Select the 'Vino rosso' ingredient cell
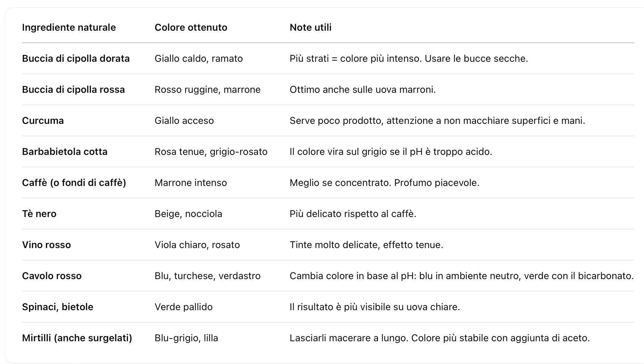This screenshot has width=644, height=364. pyautogui.click(x=47, y=245)
